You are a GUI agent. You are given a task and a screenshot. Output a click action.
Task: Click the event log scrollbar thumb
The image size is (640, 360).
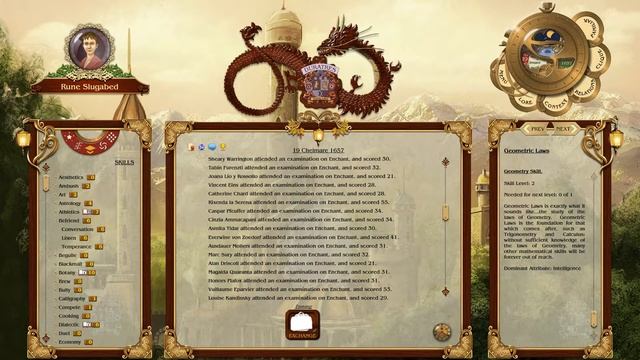click(x=445, y=213)
